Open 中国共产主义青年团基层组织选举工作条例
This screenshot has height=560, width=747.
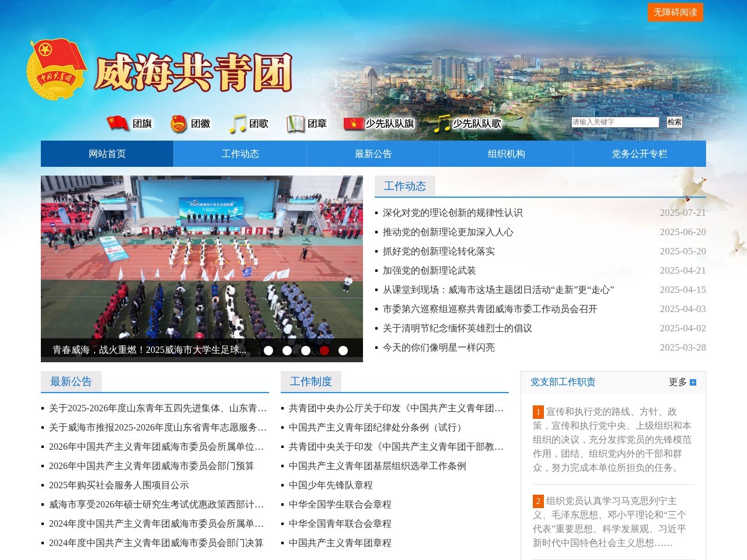[378, 466]
